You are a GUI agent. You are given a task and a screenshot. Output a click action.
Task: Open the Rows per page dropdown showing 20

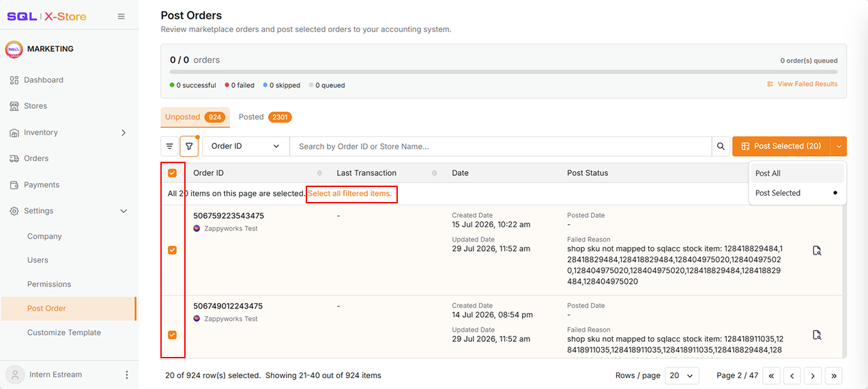pos(681,375)
